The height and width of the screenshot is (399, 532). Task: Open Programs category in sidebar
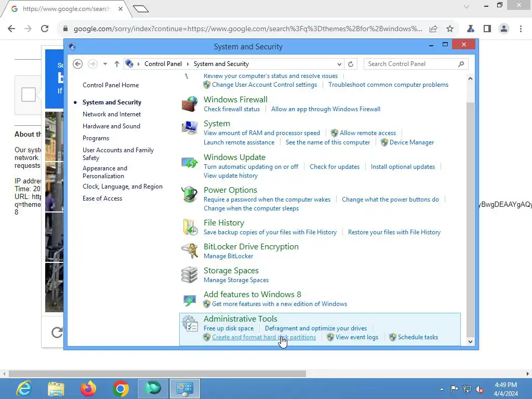coord(96,138)
